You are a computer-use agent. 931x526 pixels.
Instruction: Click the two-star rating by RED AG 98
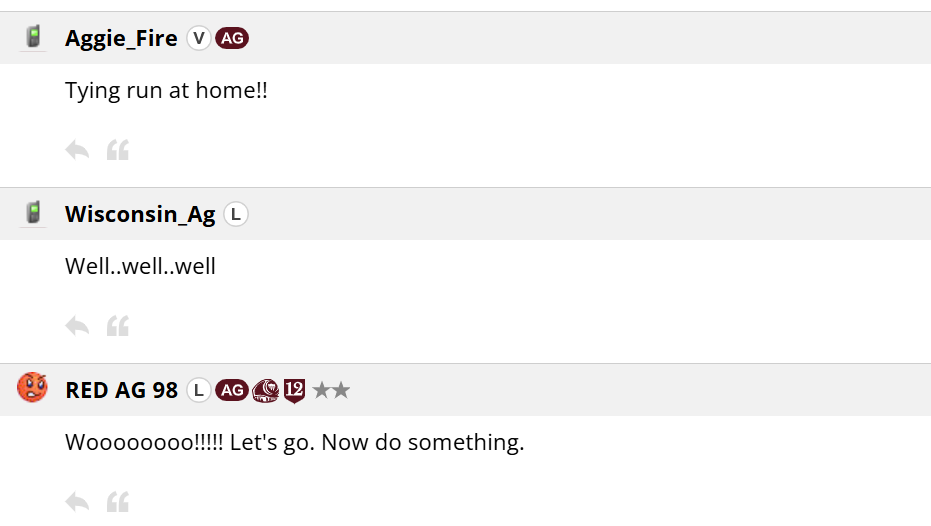pos(331,390)
